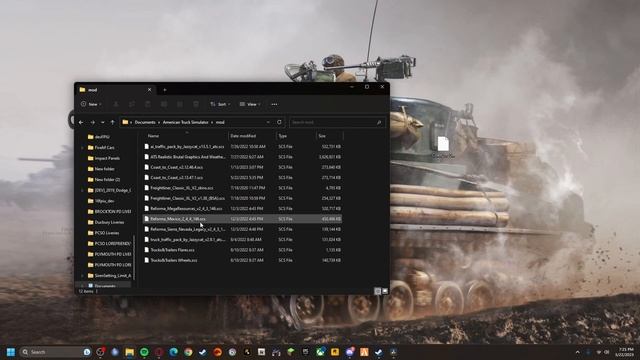640x360 pixels.
Task: Switch to large icons view in status bar
Action: click(385, 291)
